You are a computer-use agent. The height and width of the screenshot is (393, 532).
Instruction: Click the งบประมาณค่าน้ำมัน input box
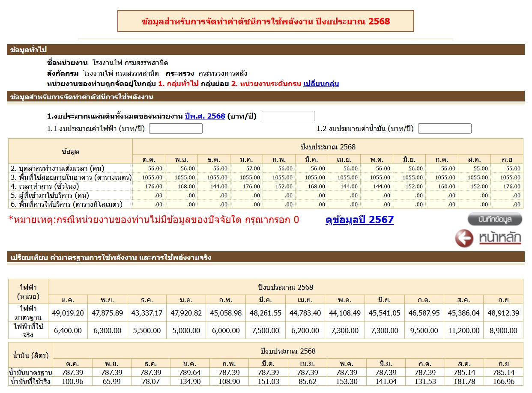445,128
